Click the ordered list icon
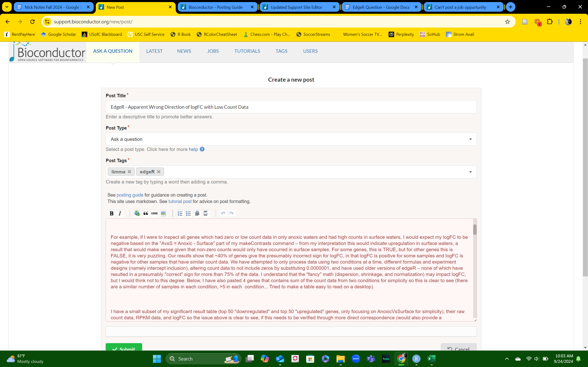Image resolution: width=588 pixels, height=367 pixels. 180,213
